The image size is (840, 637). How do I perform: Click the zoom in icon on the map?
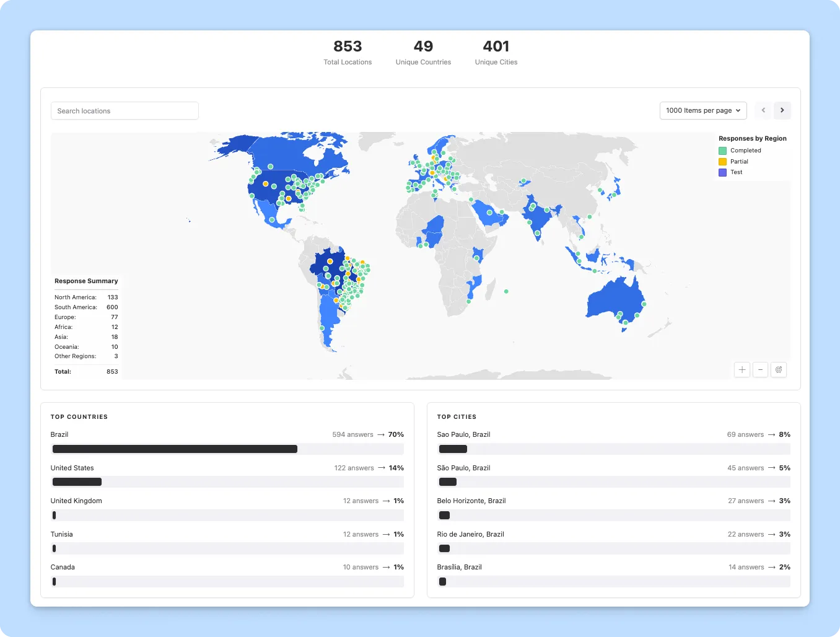coord(742,369)
